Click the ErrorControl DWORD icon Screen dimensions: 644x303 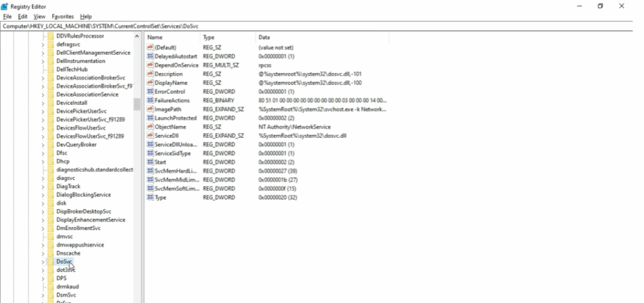pos(150,91)
